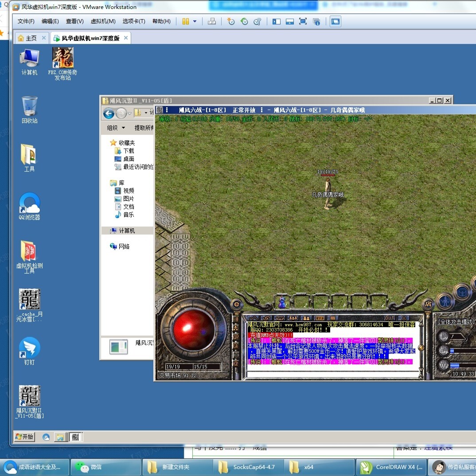Viewport: 476px width, 476px height.
Task: Toggle the game sound speaker icon
Action: [x=236, y=319]
